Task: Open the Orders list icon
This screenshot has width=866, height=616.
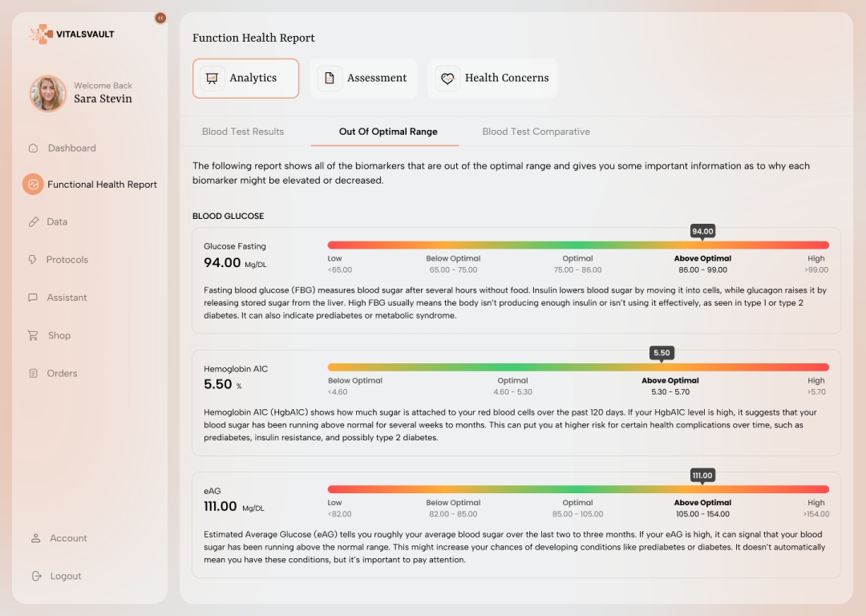Action: click(33, 373)
